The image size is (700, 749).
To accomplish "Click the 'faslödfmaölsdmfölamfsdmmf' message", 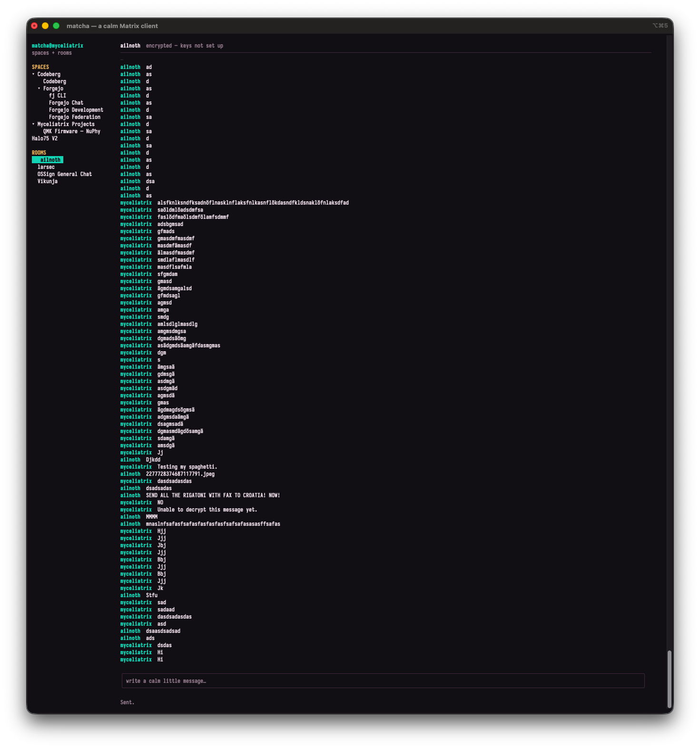I will click(x=193, y=217).
